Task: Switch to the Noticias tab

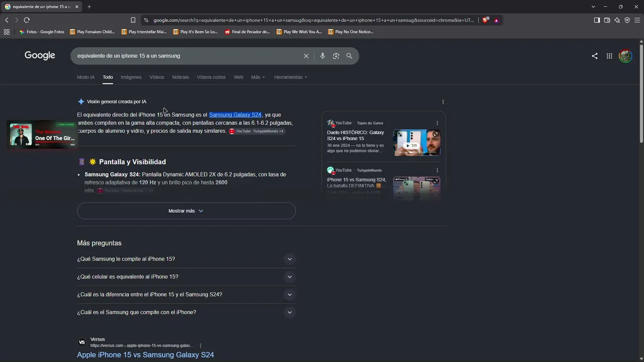Action: pos(181,77)
